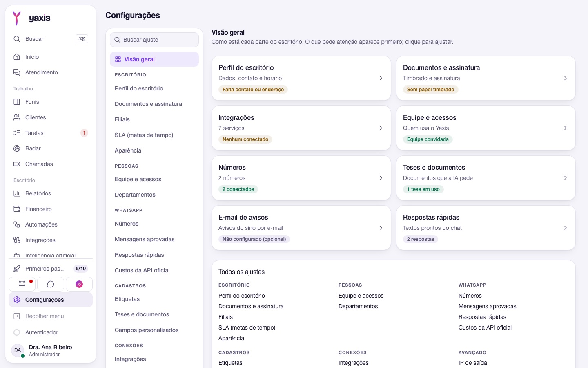Screen dimensions: 588x368
Task: Collapse sidebar with Recolher menu
Action: [x=51, y=316]
